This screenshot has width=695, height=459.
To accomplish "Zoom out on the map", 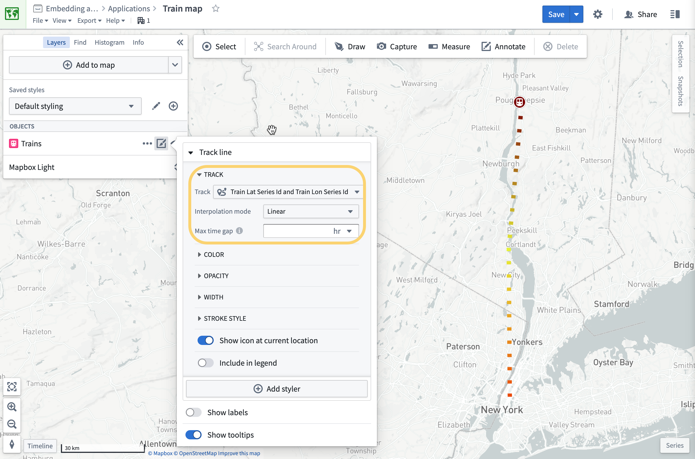I will pos(12,424).
